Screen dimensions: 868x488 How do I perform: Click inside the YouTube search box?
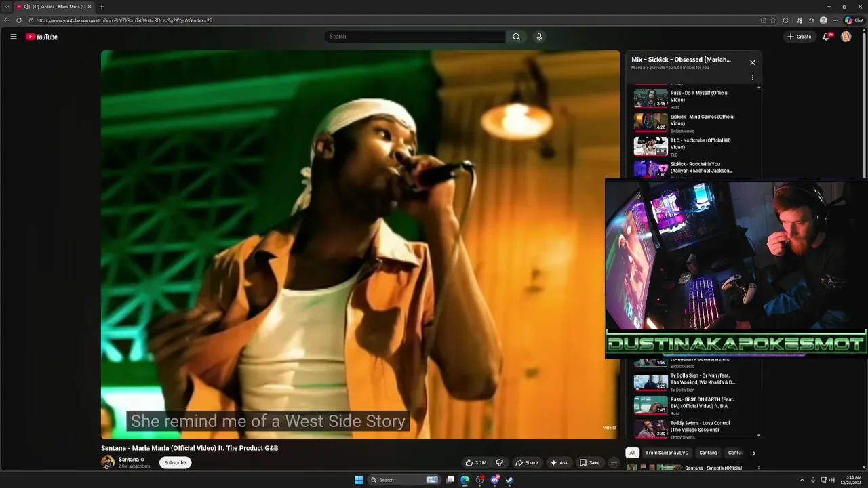(415, 37)
